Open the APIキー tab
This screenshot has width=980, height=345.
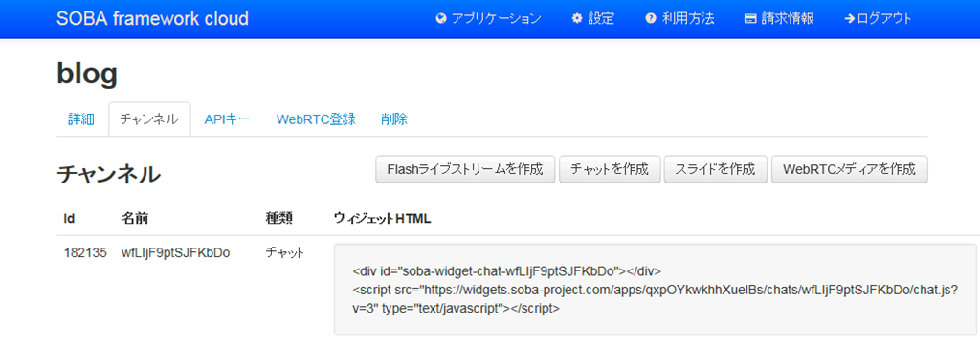228,119
